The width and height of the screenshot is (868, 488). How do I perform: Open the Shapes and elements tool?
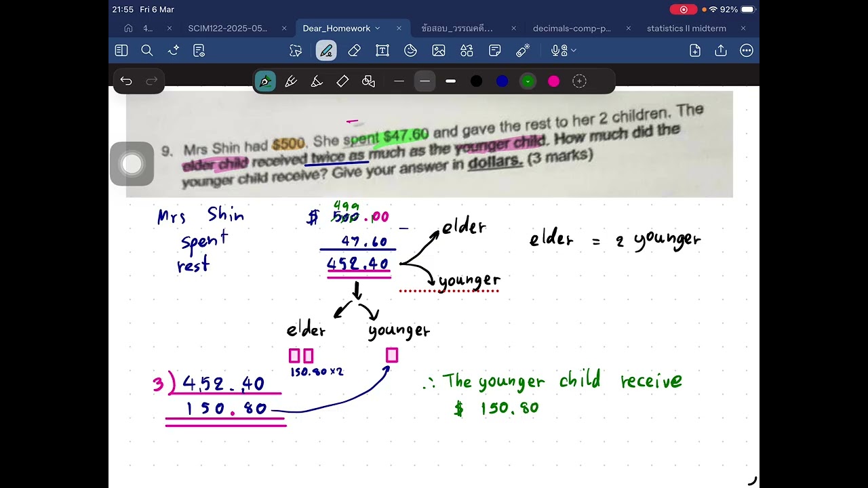point(467,50)
